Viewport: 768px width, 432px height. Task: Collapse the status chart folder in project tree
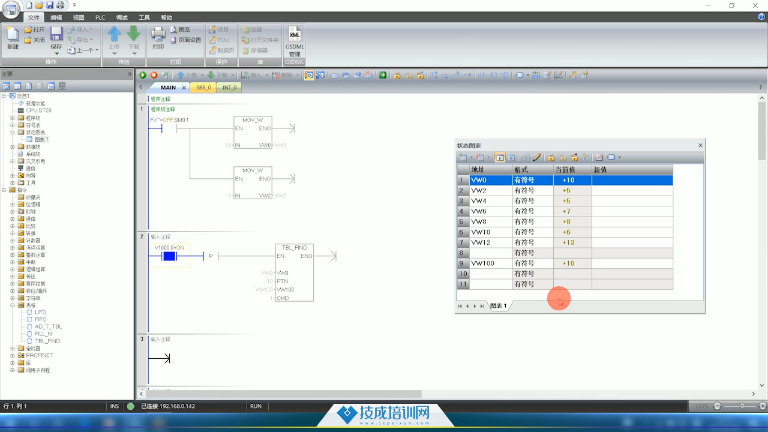click(12, 131)
